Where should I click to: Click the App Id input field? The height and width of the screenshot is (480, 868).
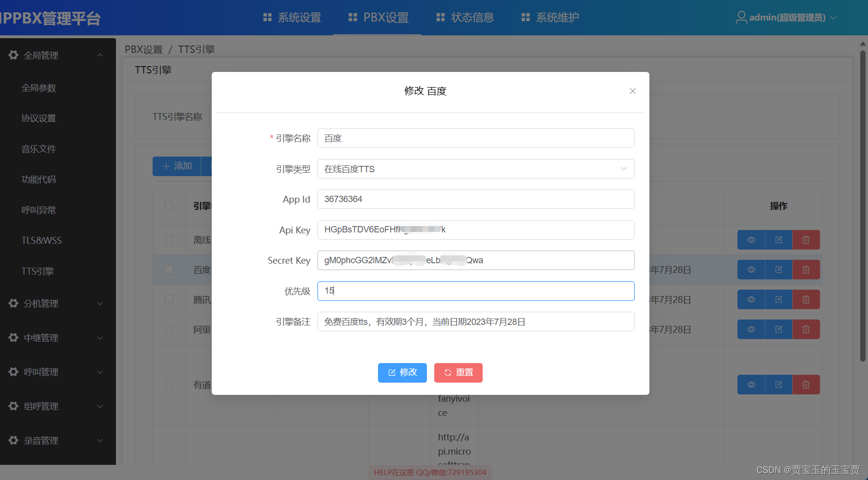tap(476, 199)
